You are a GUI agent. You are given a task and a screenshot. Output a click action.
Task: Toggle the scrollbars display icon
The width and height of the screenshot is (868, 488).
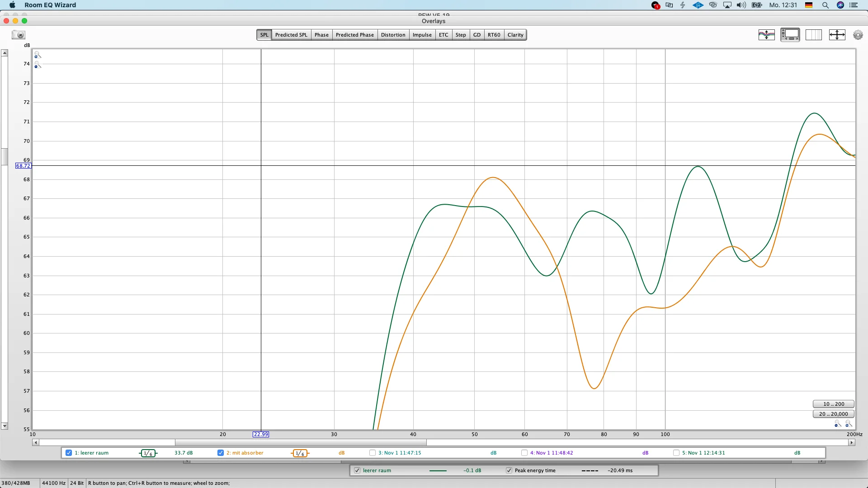pos(790,35)
